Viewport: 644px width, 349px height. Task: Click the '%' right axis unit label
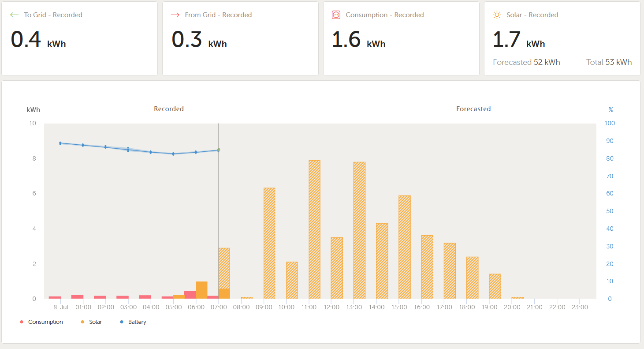pyautogui.click(x=610, y=110)
